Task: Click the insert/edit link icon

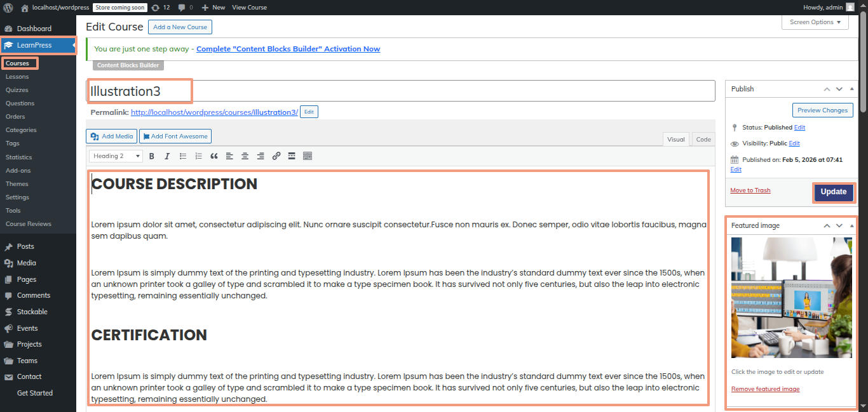Action: click(x=276, y=156)
